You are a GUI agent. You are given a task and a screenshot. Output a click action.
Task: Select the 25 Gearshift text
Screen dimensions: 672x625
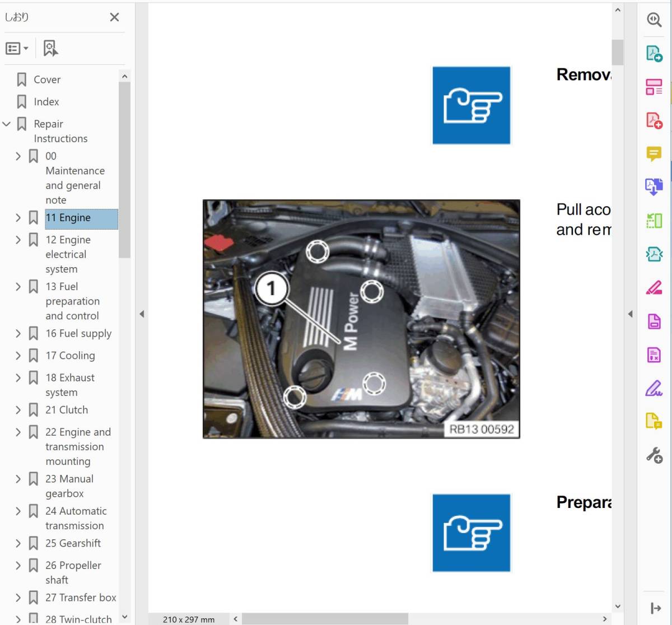click(x=73, y=543)
